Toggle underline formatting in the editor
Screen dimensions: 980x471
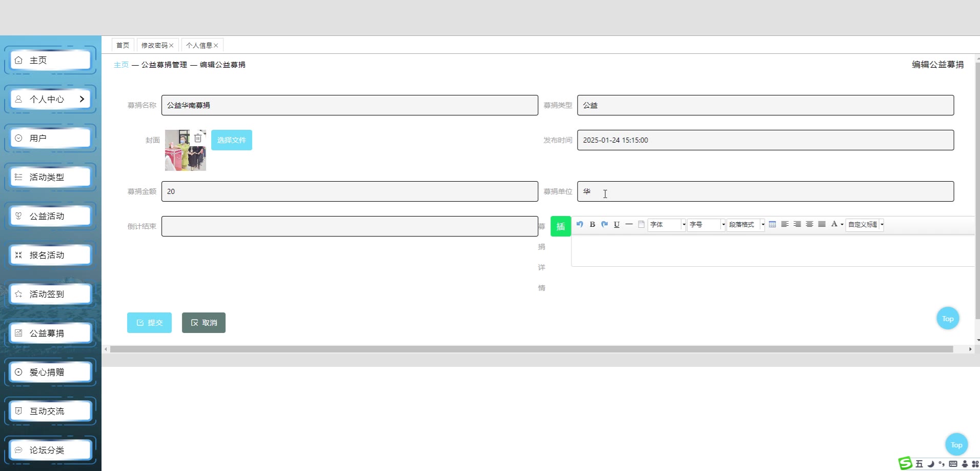coord(617,224)
